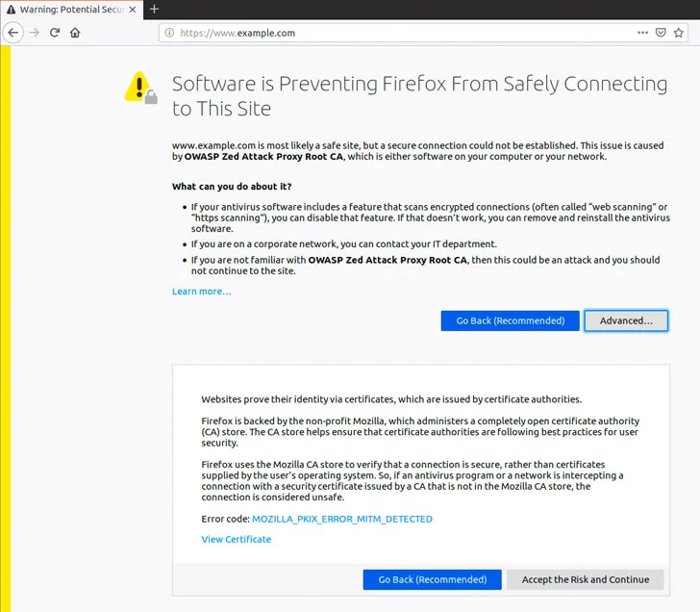Reload the current page
700x612 pixels.
[x=55, y=33]
